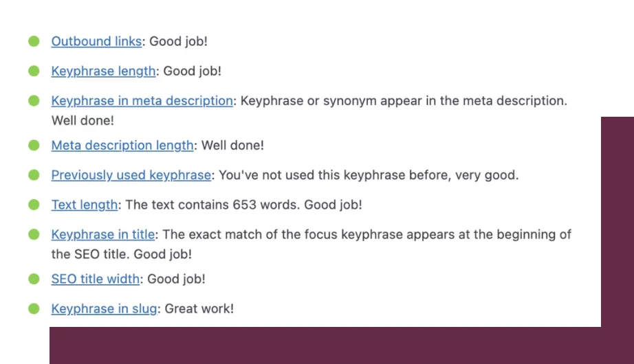Open the Outbound links help link
This screenshot has width=634, height=364.
96,41
